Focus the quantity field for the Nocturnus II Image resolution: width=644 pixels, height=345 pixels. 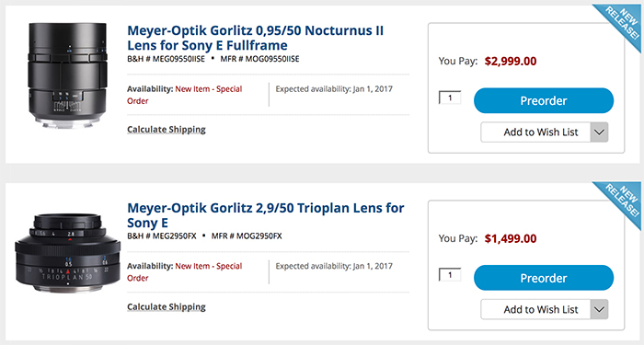450,98
